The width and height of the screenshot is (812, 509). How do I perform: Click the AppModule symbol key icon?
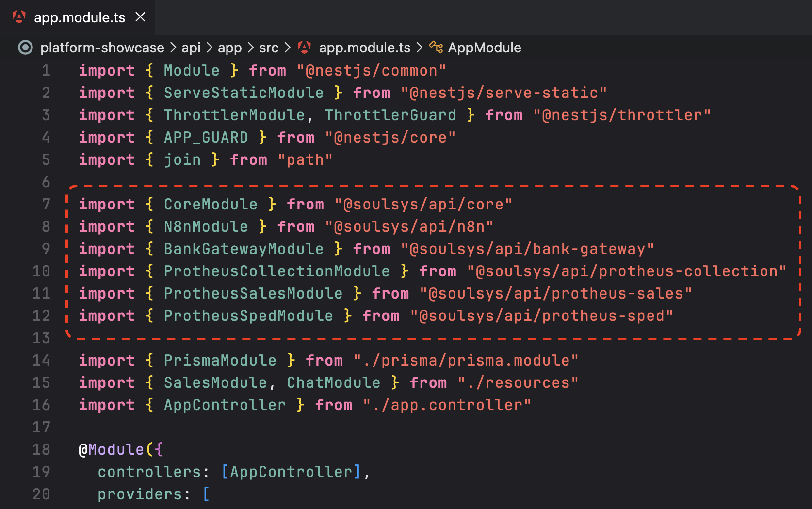tap(436, 47)
